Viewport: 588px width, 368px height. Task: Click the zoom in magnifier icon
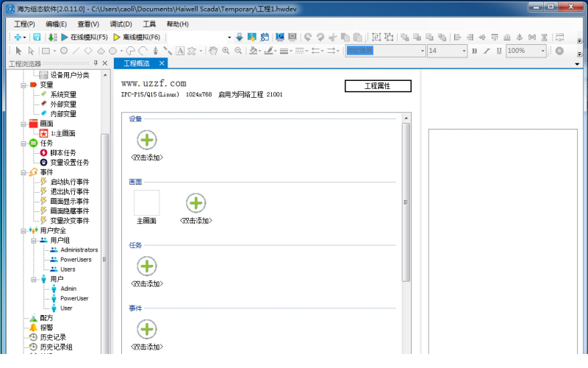226,51
